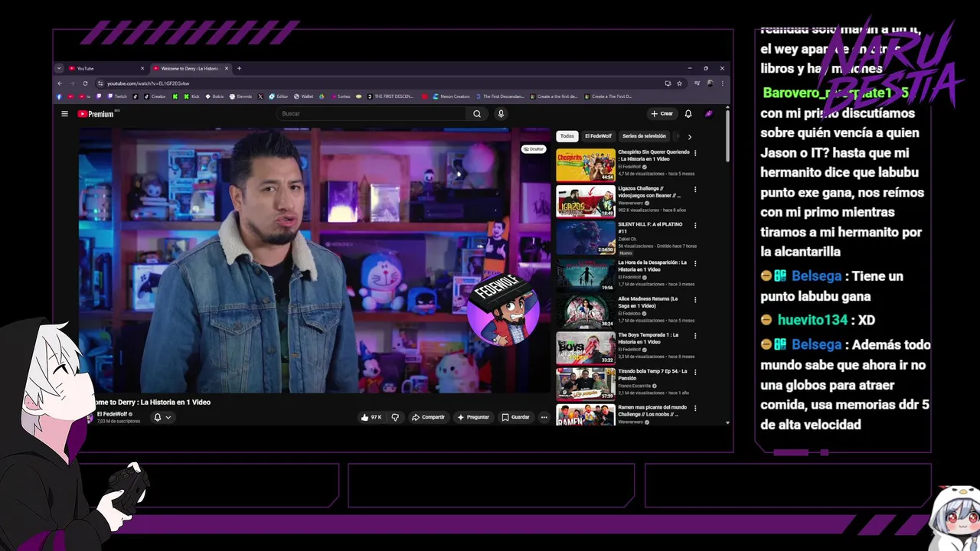980x551 pixels.
Task: Click the search magnifier button
Action: tap(477, 114)
